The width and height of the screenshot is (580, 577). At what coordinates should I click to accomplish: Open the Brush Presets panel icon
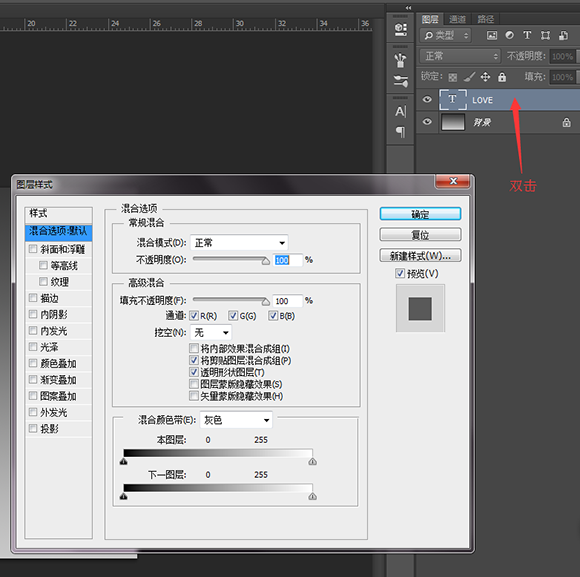[x=401, y=60]
